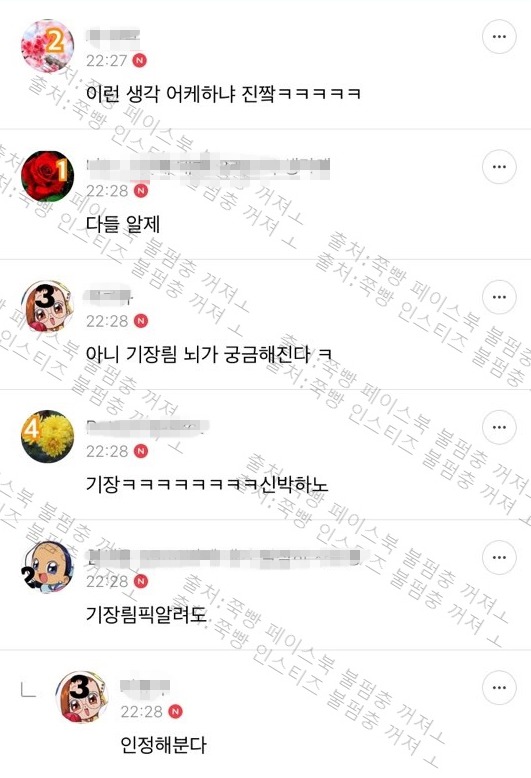531x778 pixels.
Task: Click the red rose avatar numbered 1
Action: click(x=47, y=176)
